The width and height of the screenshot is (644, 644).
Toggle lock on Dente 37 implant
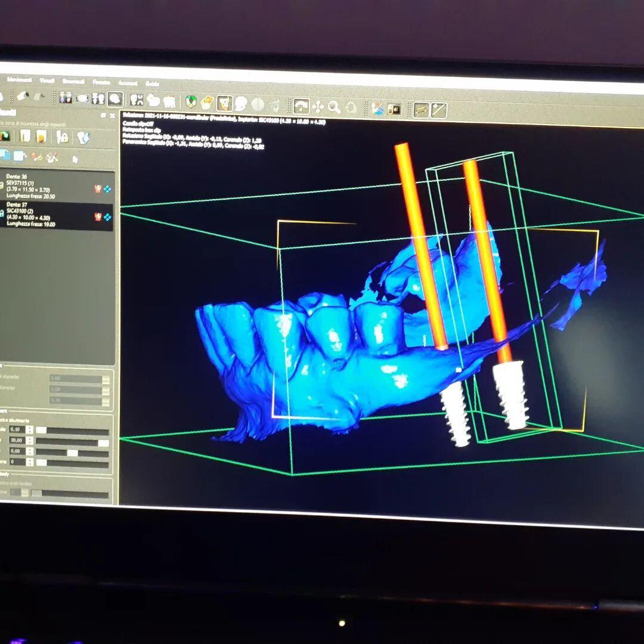2,213
